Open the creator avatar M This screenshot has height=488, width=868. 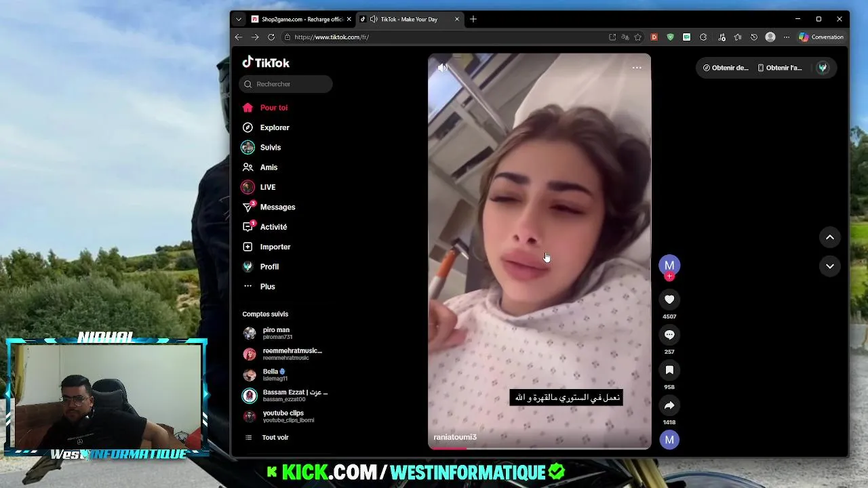pyautogui.click(x=669, y=265)
